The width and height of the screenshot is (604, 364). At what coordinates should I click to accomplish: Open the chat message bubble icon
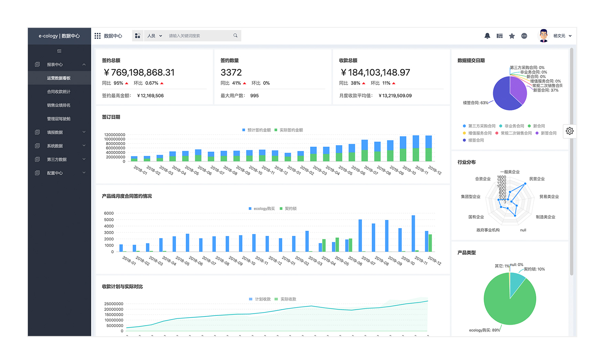524,36
